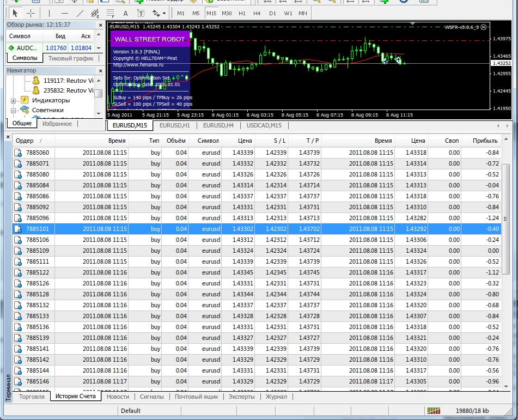This screenshot has width=518, height=420.
Task: Open the Журнал terminal tab
Action: (x=276, y=397)
